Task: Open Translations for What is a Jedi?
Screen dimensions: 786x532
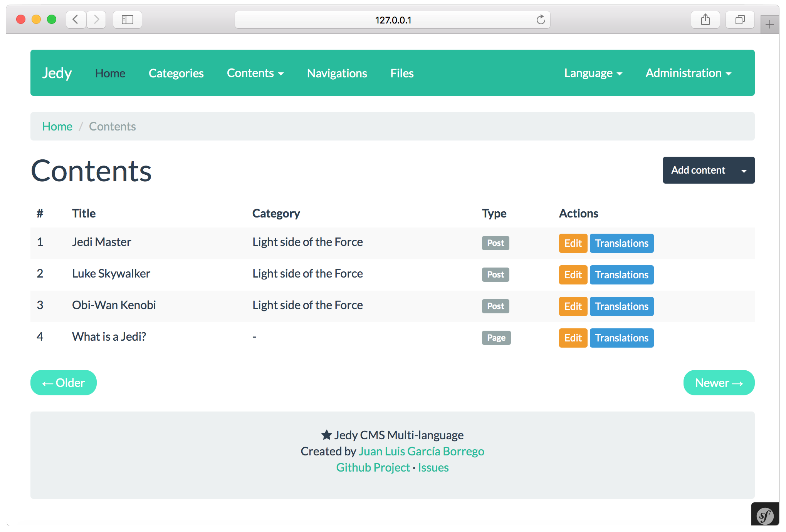Action: pos(621,338)
